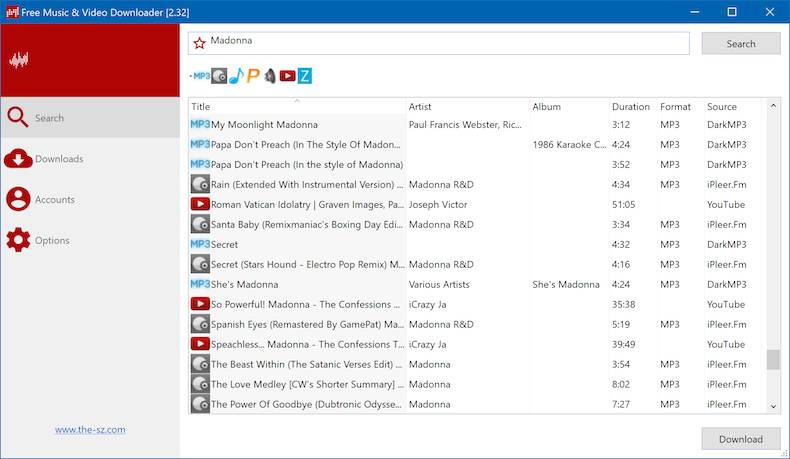Image resolution: width=790 pixels, height=459 pixels.
Task: Sort results by Artist column header
Action: pos(420,107)
